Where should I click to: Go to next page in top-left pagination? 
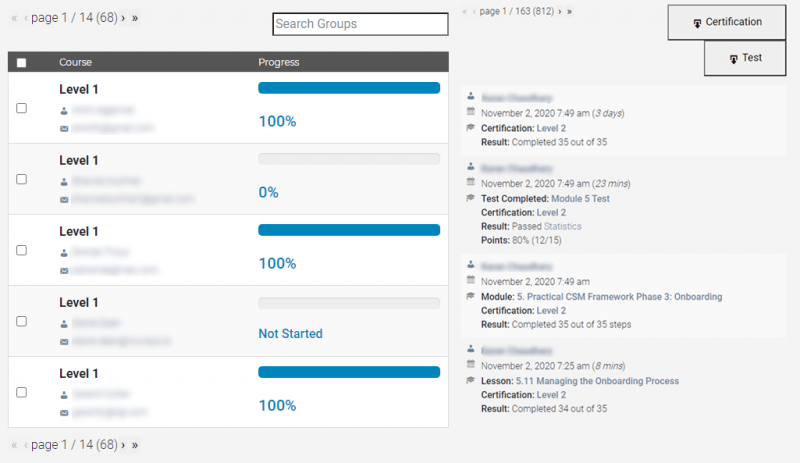coord(123,18)
